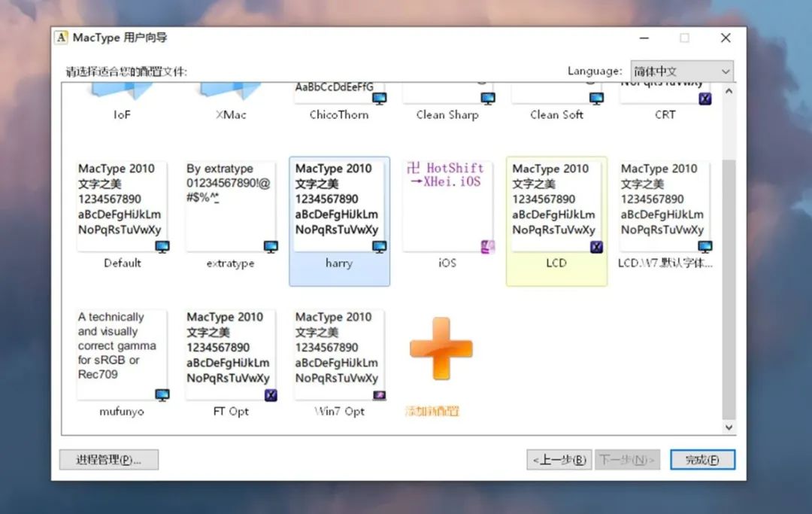Click the MacType app icon in the title bar
Screen dimensions: 812x514
click(60, 37)
